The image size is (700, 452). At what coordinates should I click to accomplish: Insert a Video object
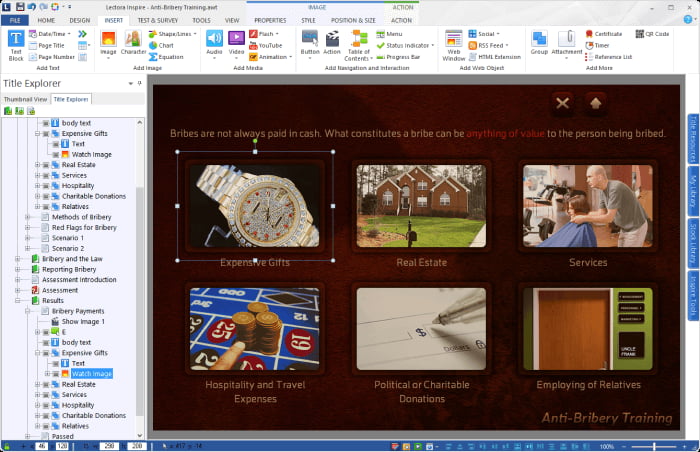236,43
